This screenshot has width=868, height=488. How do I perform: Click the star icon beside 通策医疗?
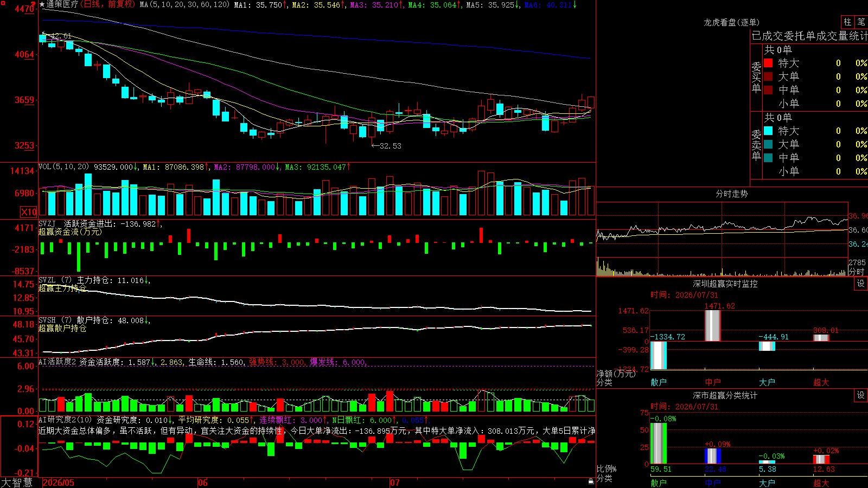point(42,4)
